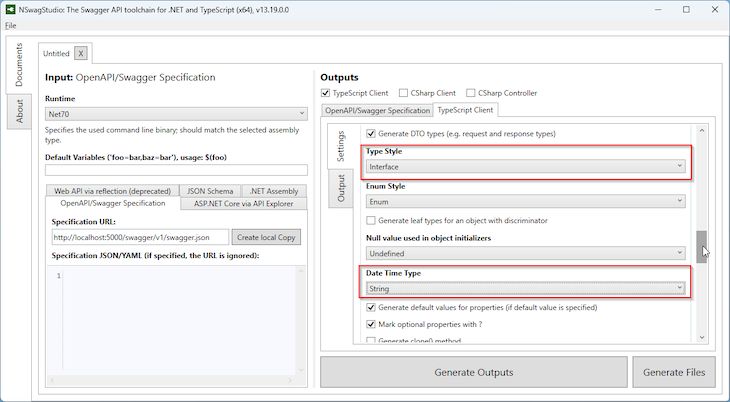
Task: Select the left-pane OpenAPI/Swagger Specification input tab
Action: click(x=113, y=204)
